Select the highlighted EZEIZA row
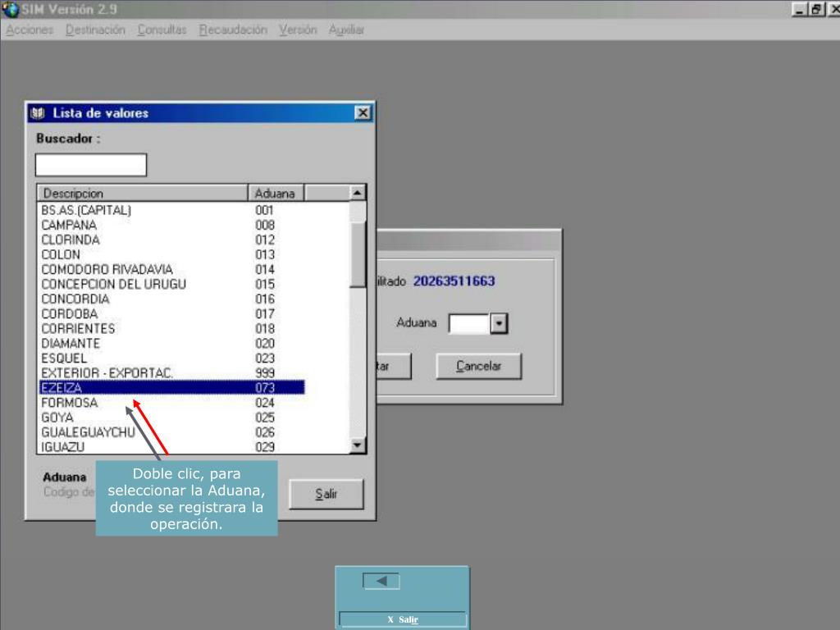The height and width of the screenshot is (630, 840). tap(172, 387)
